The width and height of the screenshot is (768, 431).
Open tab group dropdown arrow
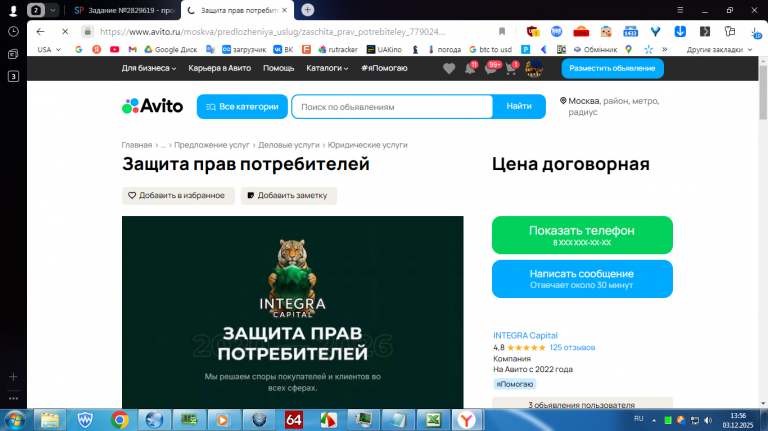coord(52,10)
